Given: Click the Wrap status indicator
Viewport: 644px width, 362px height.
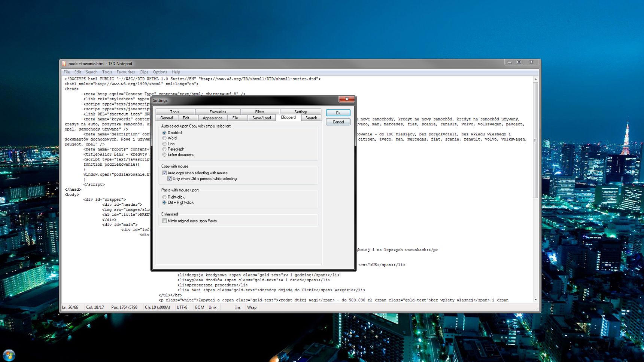Looking at the screenshot, I should pyautogui.click(x=252, y=307).
